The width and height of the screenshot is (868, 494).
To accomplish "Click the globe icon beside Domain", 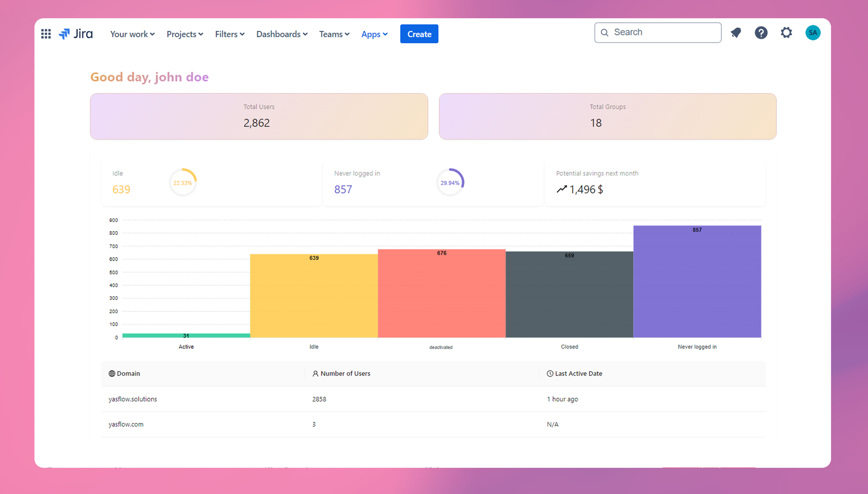I will click(x=112, y=374).
